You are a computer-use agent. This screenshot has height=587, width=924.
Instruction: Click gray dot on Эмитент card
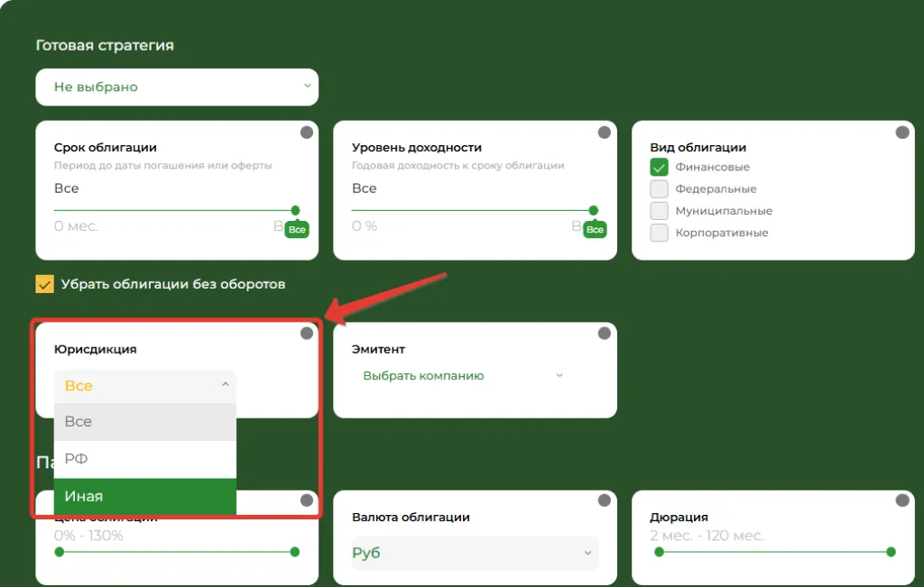(x=604, y=334)
